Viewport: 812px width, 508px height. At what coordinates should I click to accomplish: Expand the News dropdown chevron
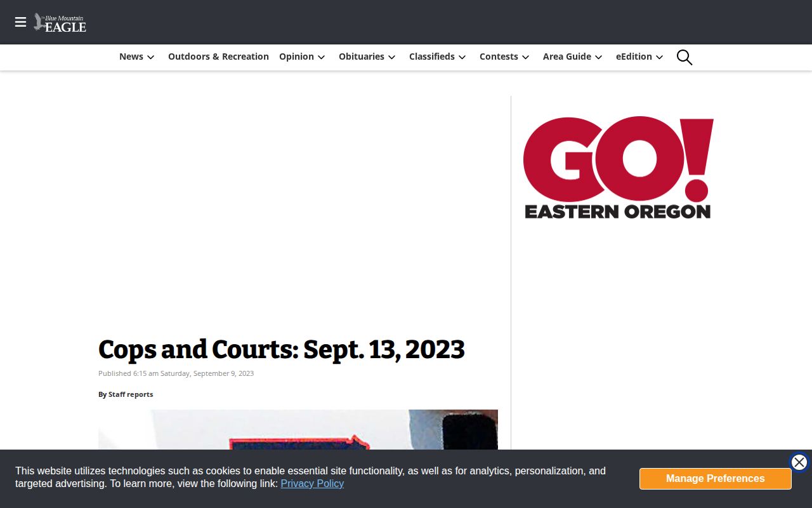(151, 57)
